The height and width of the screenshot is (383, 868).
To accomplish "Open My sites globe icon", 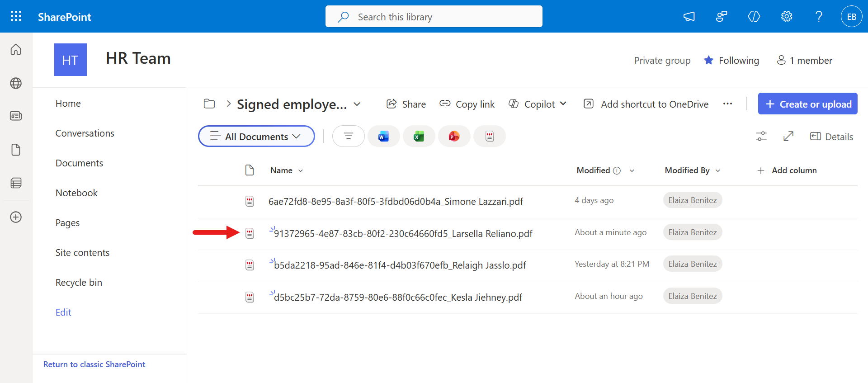I will pos(16,83).
